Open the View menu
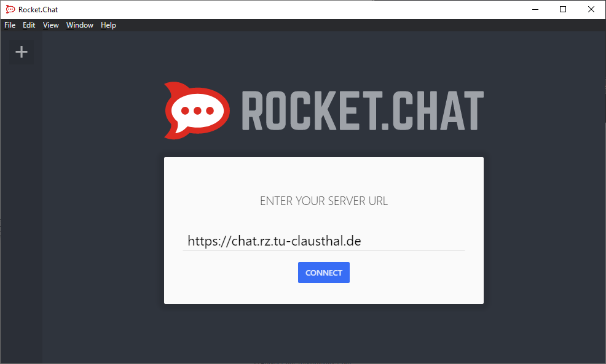This screenshot has width=606, height=364. click(x=50, y=25)
